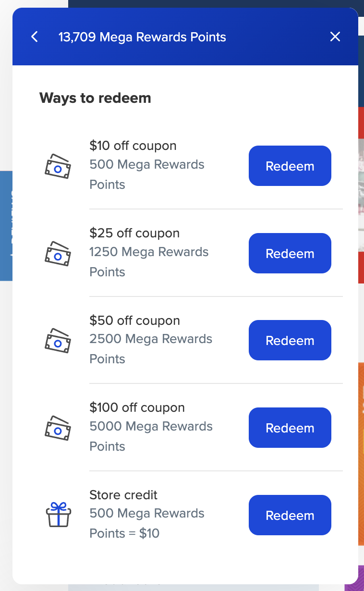Viewport: 364px width, 591px height.
Task: Click the "Store credit" label
Action: [x=123, y=495]
